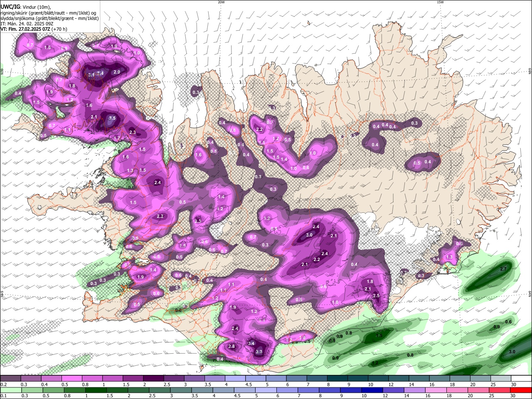
Task: Click the 3.5 precipitation value on the map
Action: pos(112,118)
